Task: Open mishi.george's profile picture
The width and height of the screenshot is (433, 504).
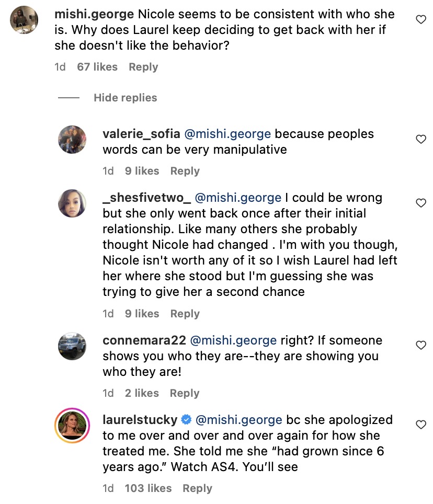Action: coord(24,20)
